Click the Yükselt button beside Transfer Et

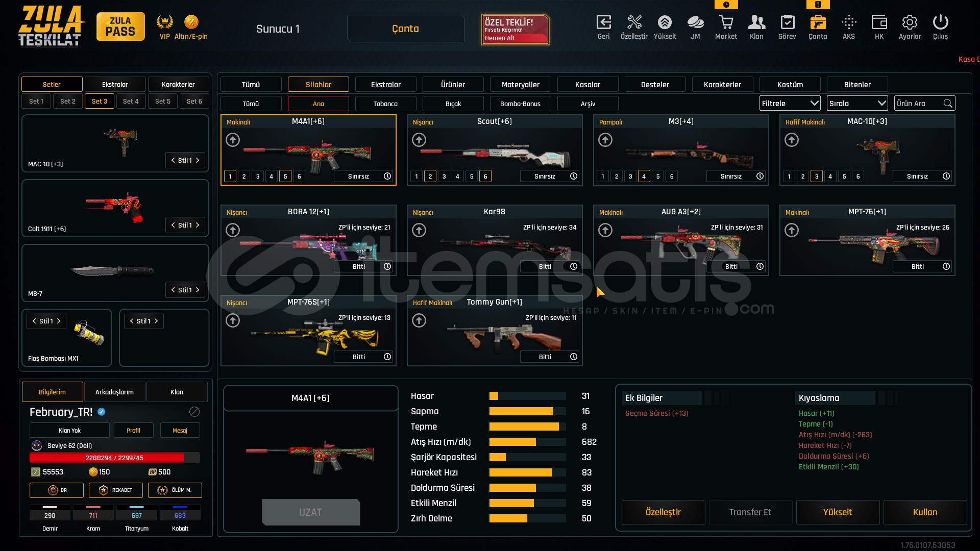tap(838, 512)
